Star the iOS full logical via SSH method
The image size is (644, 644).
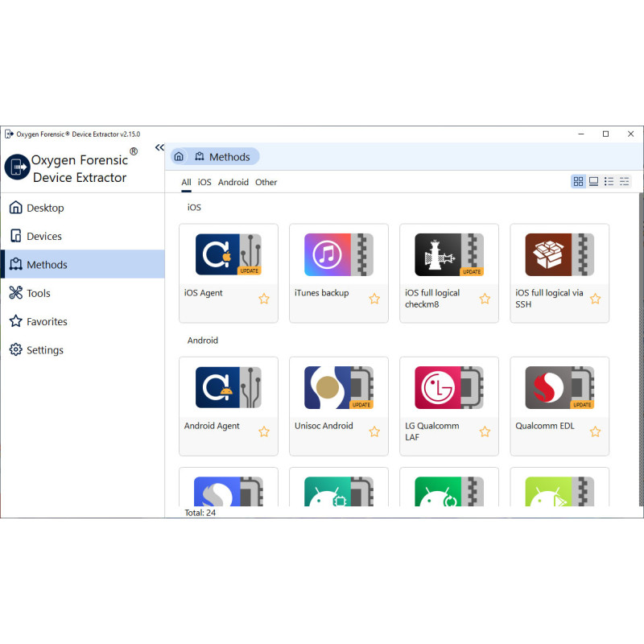point(595,299)
